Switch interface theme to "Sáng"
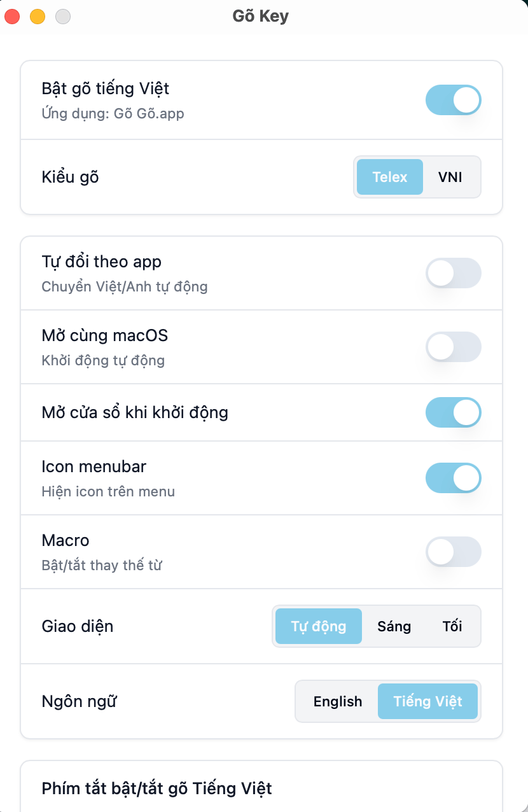Viewport: 528px width, 812px height. [394, 626]
